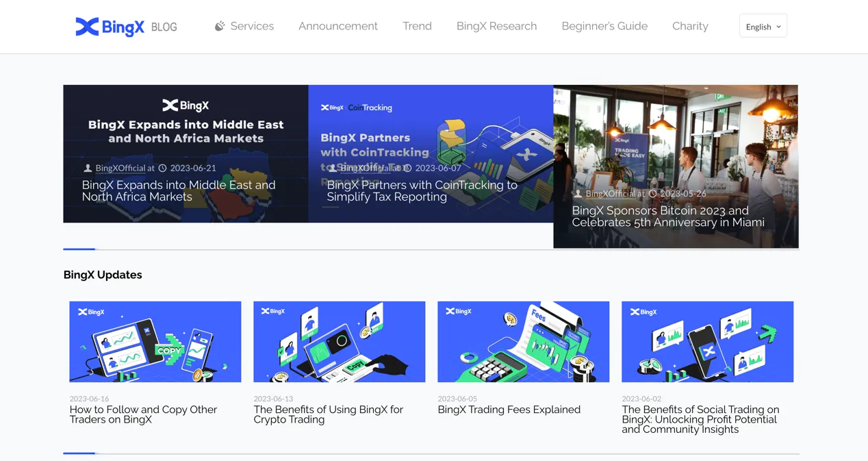Click the clock icon beside 2023-05-26
The width and height of the screenshot is (868, 461).
652,194
